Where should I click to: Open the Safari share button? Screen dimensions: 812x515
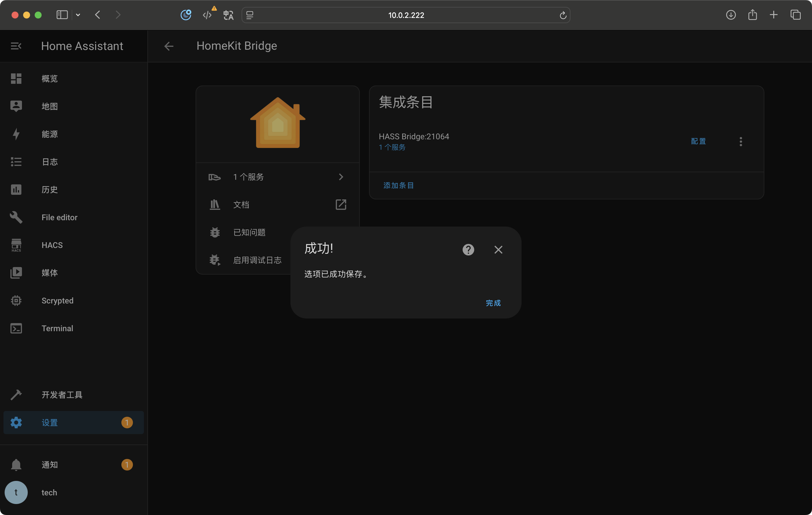click(752, 15)
